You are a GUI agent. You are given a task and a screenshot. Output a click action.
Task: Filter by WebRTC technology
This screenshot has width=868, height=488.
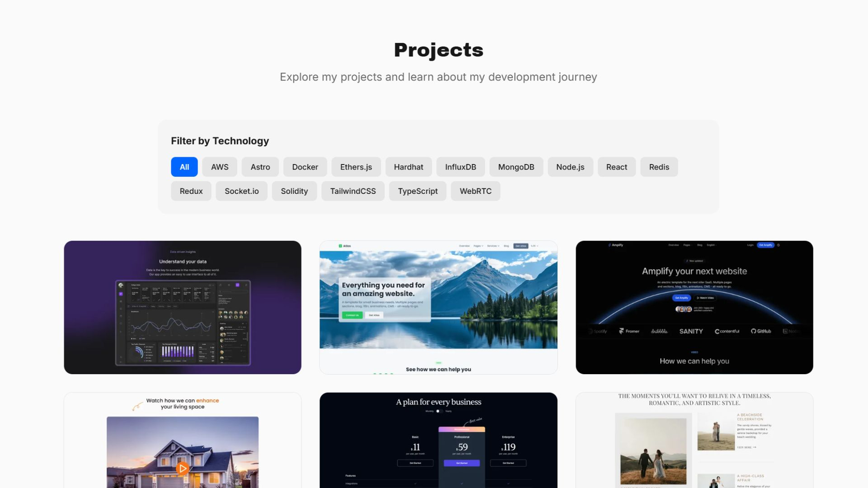475,191
